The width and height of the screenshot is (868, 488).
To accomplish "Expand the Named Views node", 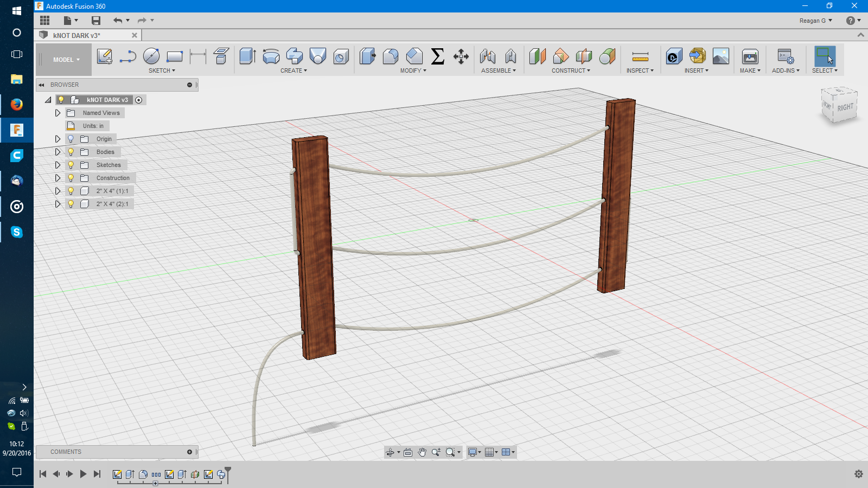I will point(58,113).
